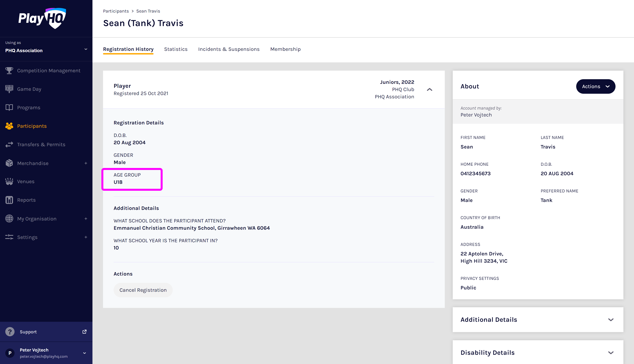Expand the Merchandise submenu plus
The height and width of the screenshot is (364, 634).
click(x=86, y=163)
